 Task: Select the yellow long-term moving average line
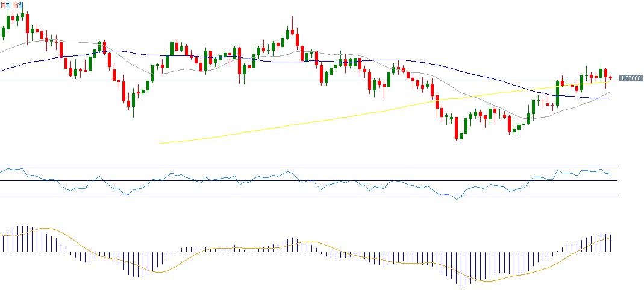point(301,122)
